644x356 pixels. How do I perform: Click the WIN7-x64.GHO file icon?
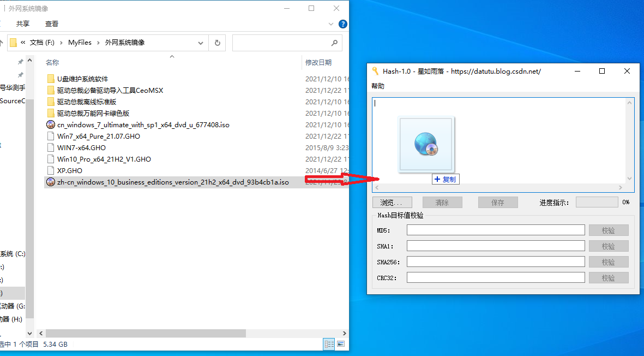click(51, 147)
